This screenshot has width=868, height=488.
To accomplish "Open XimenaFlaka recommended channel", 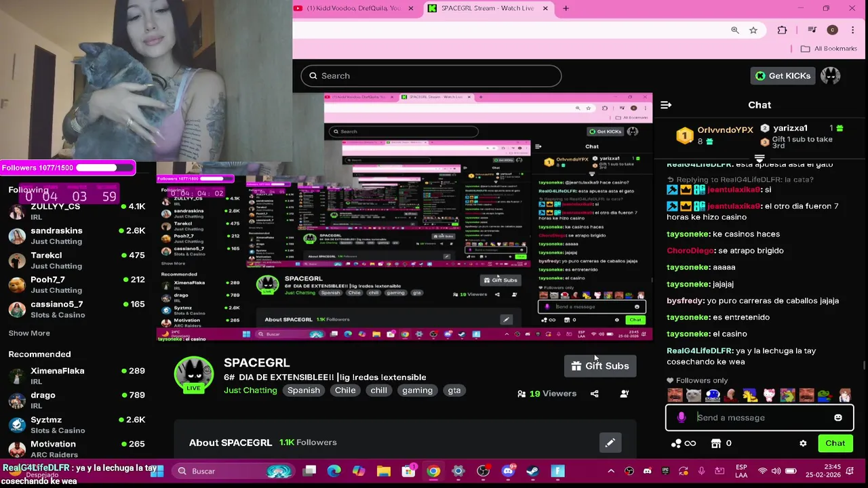I will coord(78,376).
